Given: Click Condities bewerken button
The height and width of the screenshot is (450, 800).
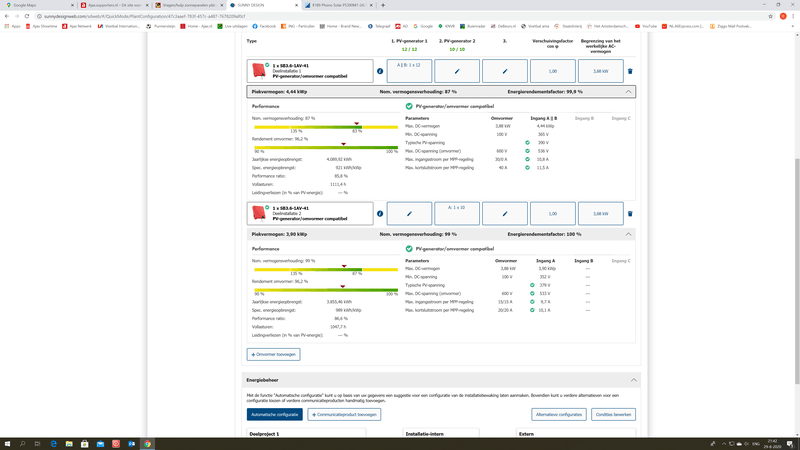Looking at the screenshot, I should coord(613,414).
